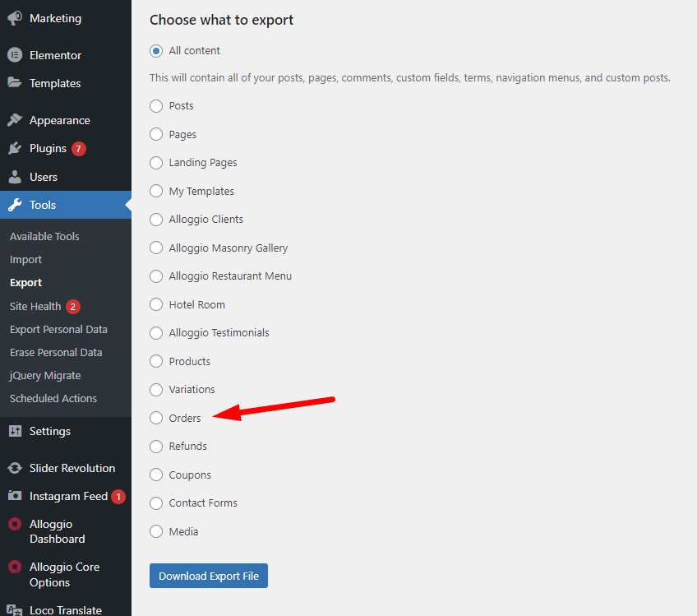Screen dimensions: 697x616
Task: Click the Plugins update count badge
Action: [x=79, y=149]
